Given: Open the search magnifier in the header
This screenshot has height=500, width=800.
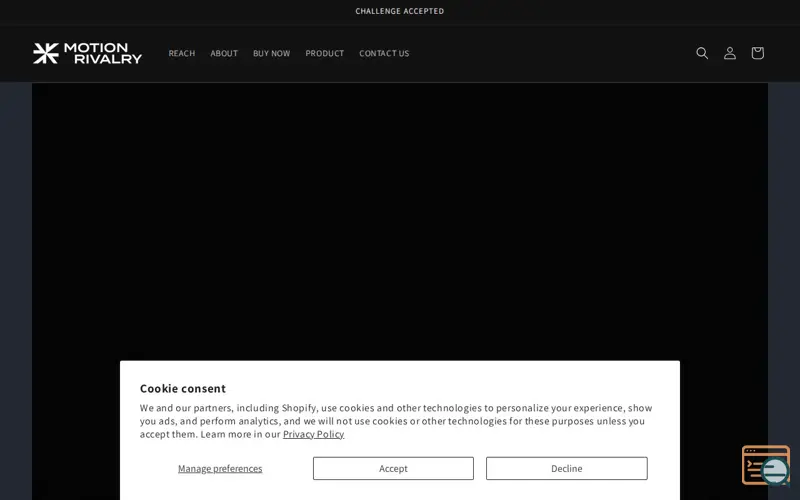Looking at the screenshot, I should (702, 53).
